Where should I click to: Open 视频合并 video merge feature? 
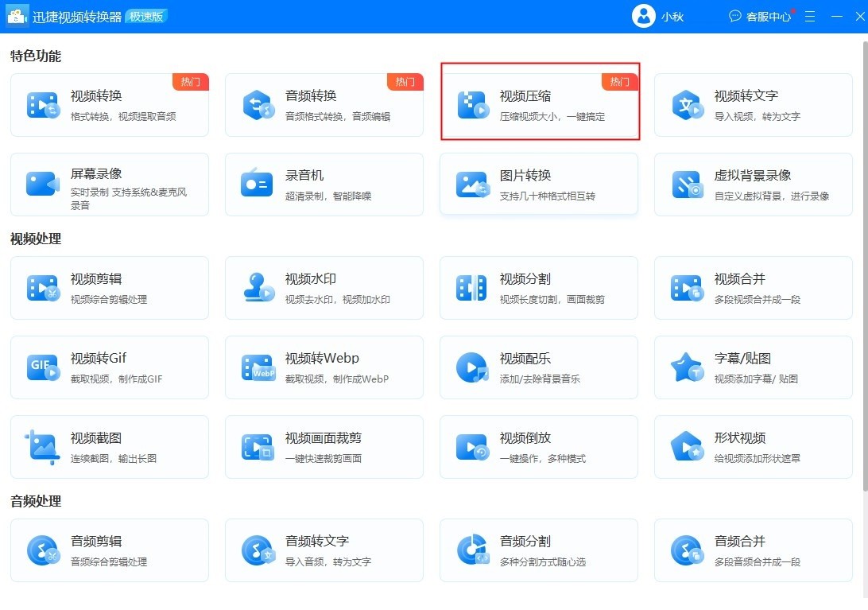[x=753, y=288]
